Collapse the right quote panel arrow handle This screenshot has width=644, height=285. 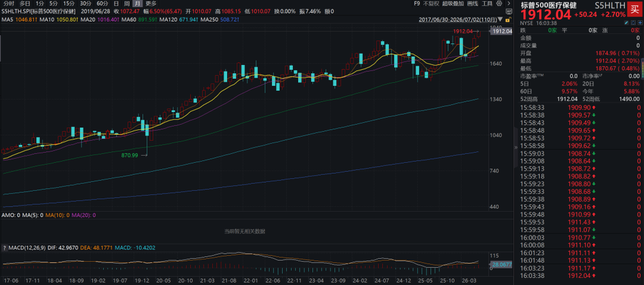pyautogui.click(x=516, y=147)
